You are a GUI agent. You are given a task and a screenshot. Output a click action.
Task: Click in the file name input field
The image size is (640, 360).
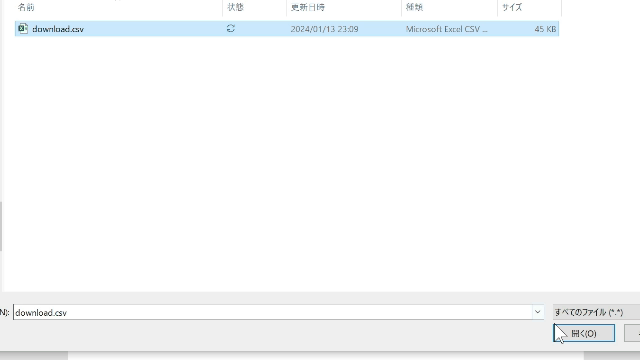pos(272,312)
